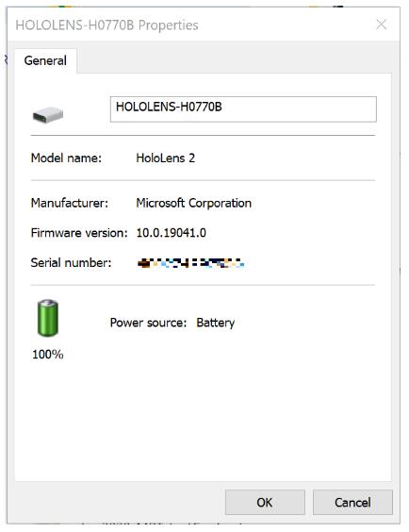Dismiss the dialog with Cancel
This screenshot has height=532, width=409.
pos(352,502)
